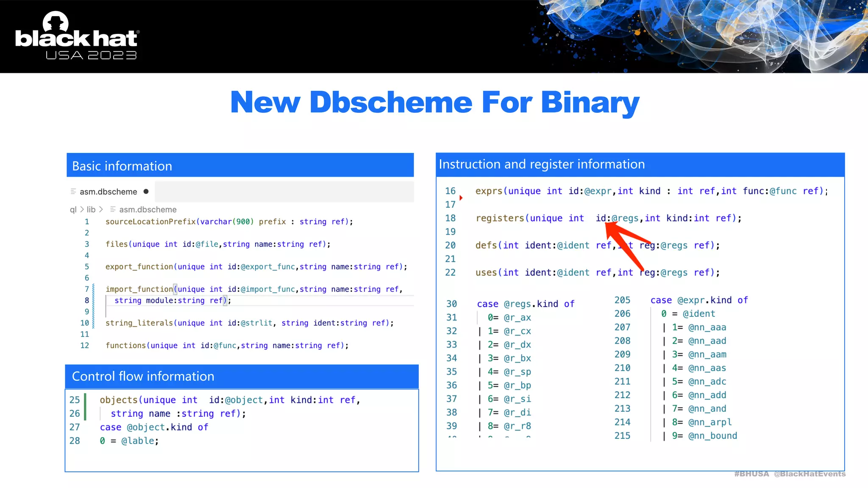The width and height of the screenshot is (868, 488).
Task: Click '9= @nn_bound' on line 215
Action: [x=704, y=435]
